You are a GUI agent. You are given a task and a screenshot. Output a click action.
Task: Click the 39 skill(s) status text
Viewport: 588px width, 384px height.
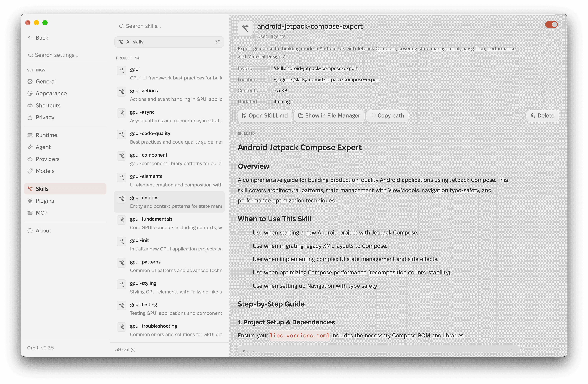click(125, 349)
